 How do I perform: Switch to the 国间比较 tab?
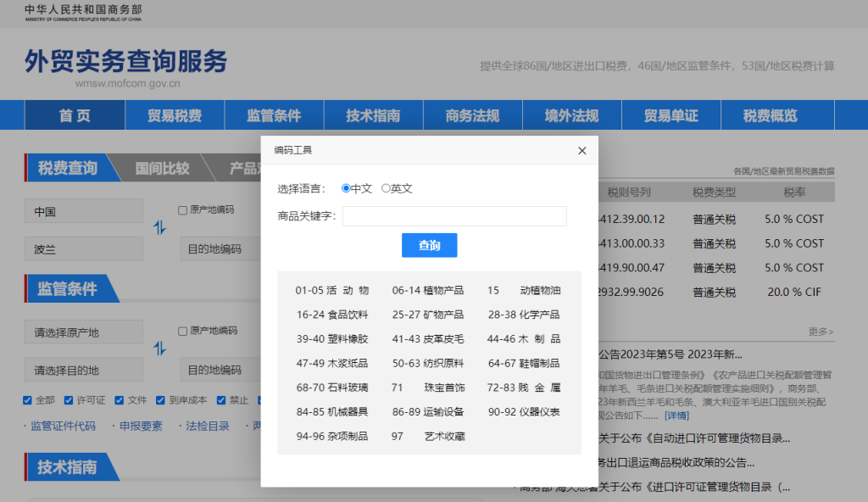pos(162,168)
